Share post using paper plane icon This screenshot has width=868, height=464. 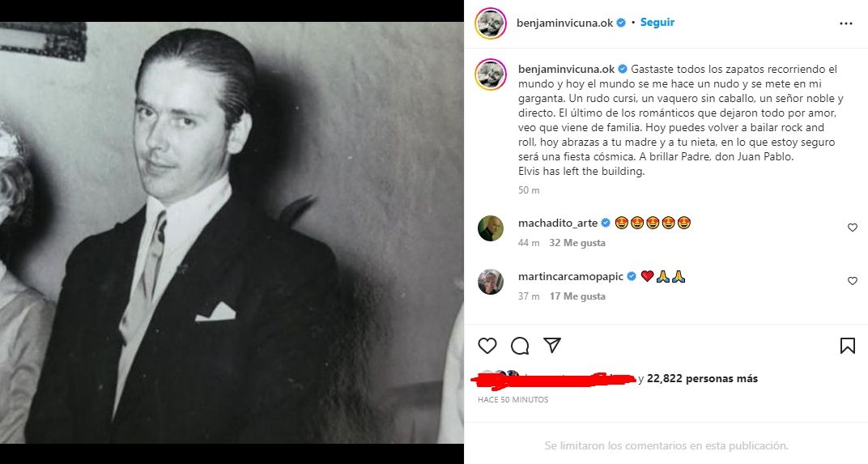tap(552, 346)
